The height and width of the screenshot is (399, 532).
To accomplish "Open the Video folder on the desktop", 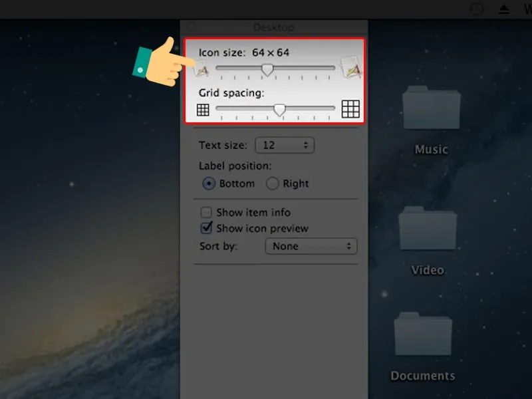I will pos(429,229).
